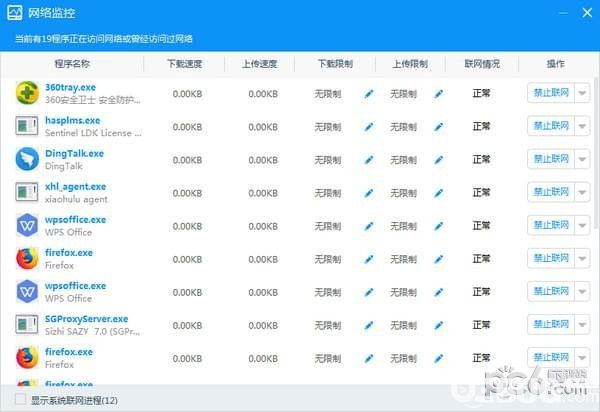Click 正常 status in 360tray.exe row
The width and height of the screenshot is (600, 412).
tap(481, 93)
